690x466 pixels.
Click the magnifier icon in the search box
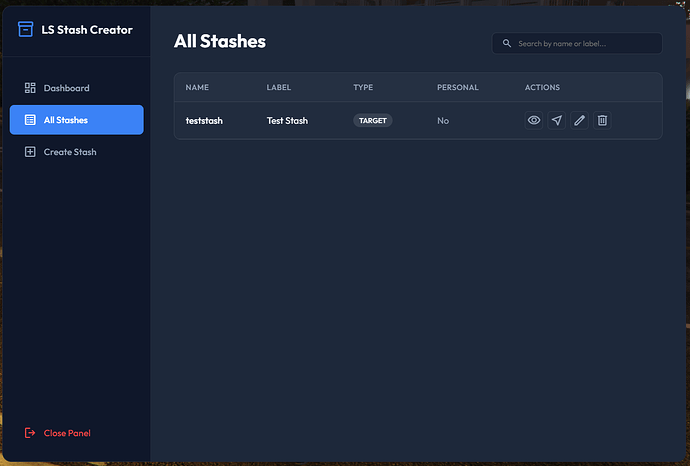pos(507,44)
